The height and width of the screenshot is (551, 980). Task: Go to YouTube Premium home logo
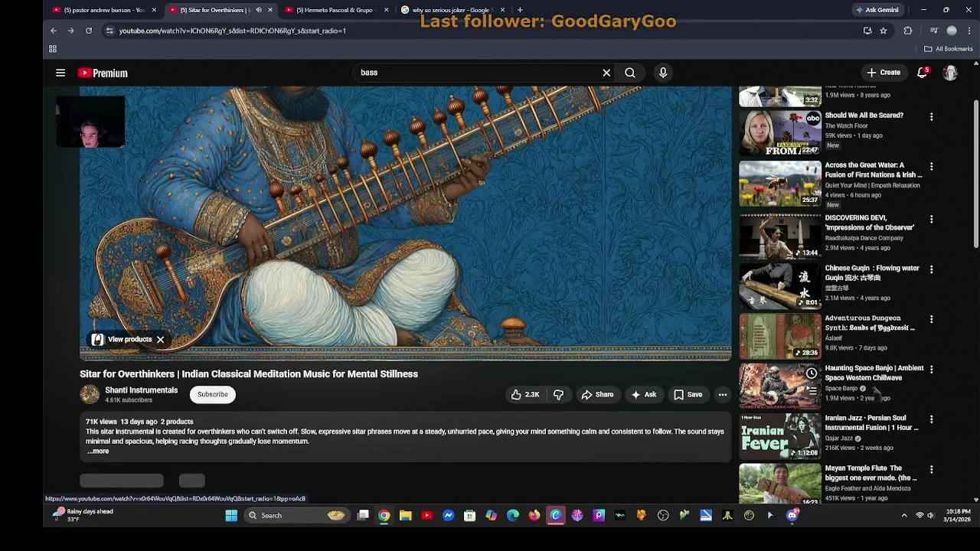103,73
